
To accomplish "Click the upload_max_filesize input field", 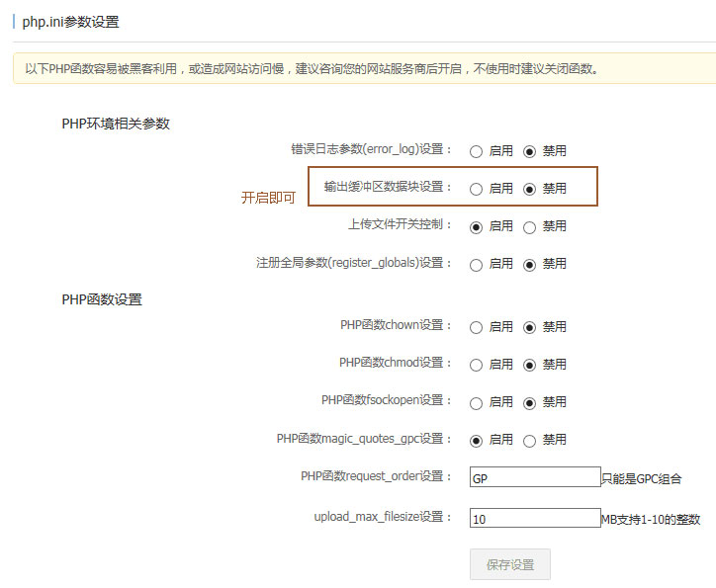I will click(535, 518).
